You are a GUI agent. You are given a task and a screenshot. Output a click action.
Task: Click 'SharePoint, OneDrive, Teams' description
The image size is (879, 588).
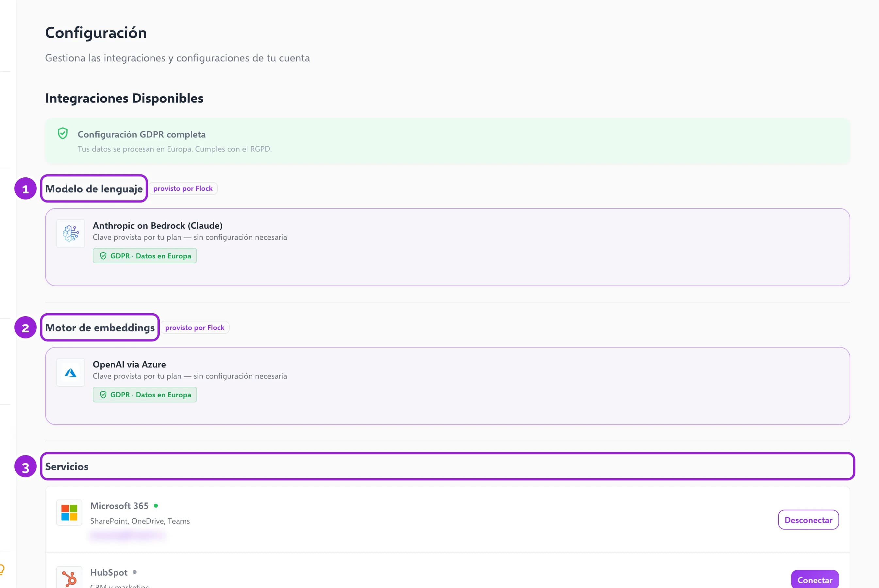(140, 521)
